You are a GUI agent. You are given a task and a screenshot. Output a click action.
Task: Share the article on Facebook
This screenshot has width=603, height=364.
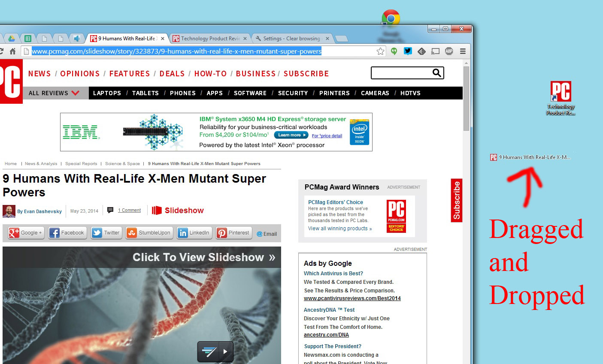point(67,233)
